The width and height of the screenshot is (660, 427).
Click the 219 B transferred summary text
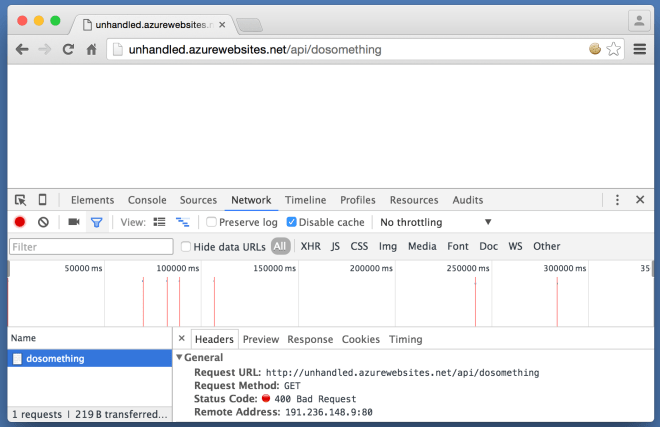121,414
